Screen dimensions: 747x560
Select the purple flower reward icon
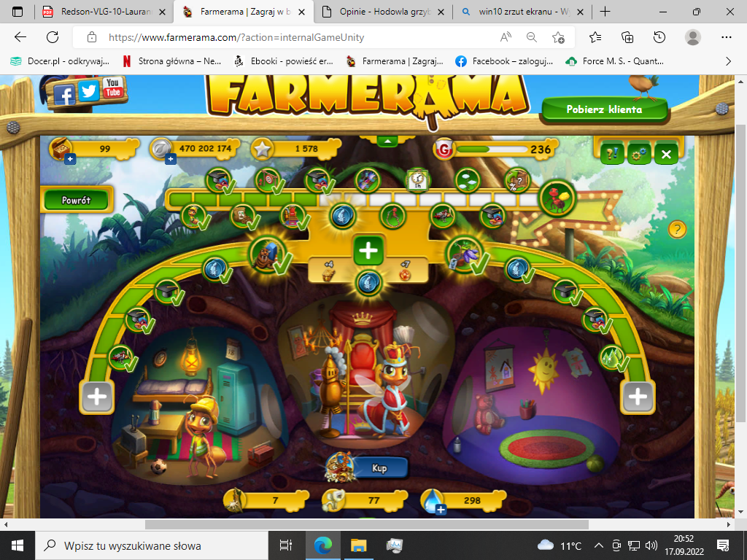click(465, 254)
